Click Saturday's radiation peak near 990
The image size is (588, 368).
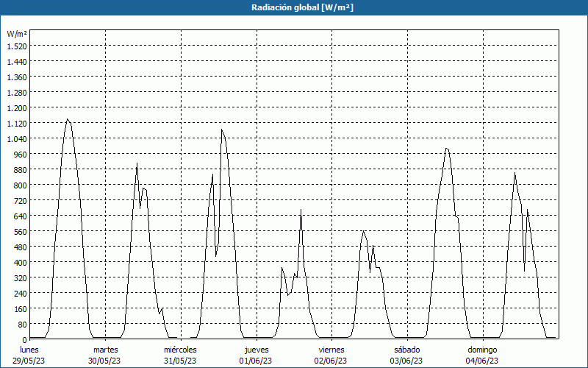[x=446, y=149]
